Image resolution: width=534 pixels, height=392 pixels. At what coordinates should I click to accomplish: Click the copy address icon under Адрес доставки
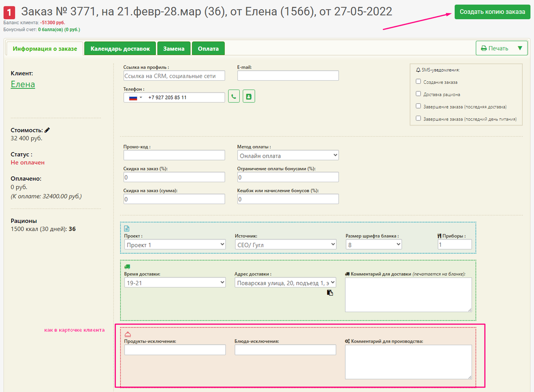[330, 293]
